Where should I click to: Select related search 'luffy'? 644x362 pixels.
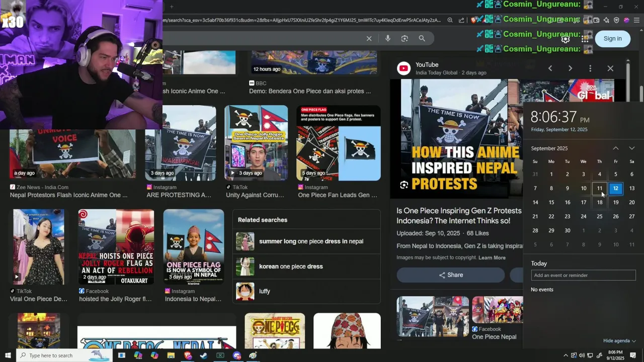pyautogui.click(x=306, y=291)
